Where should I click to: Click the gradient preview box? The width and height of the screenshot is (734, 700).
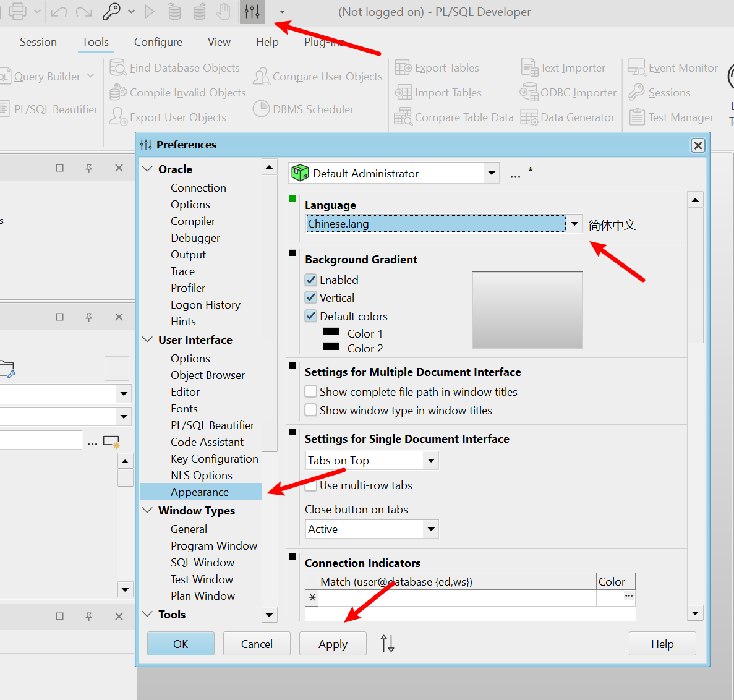point(527,310)
